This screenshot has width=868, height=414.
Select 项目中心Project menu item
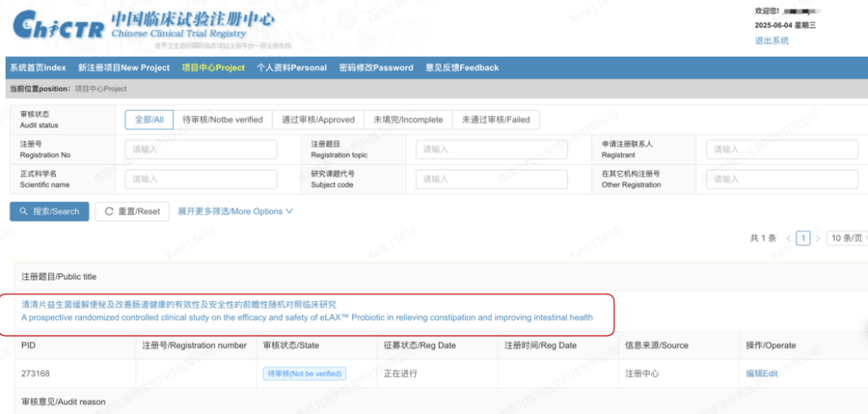point(213,68)
